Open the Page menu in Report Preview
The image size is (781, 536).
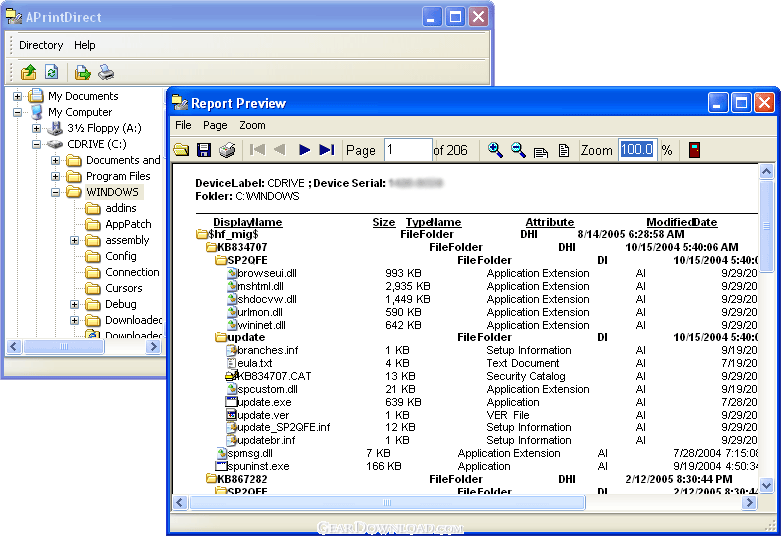point(215,125)
